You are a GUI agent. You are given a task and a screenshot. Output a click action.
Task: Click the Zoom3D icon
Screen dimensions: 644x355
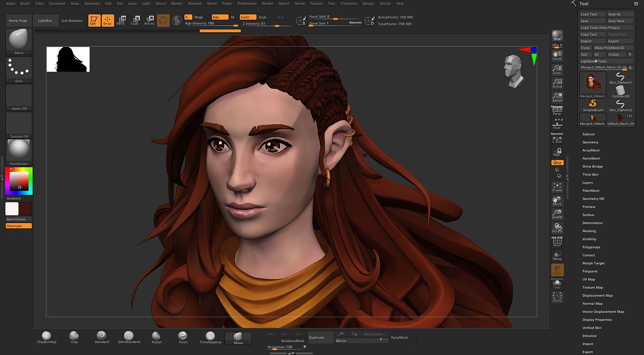point(557,214)
